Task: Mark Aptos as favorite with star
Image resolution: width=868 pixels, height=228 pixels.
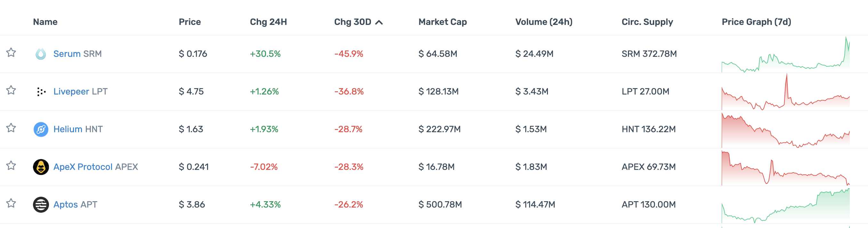Action: click(x=11, y=203)
